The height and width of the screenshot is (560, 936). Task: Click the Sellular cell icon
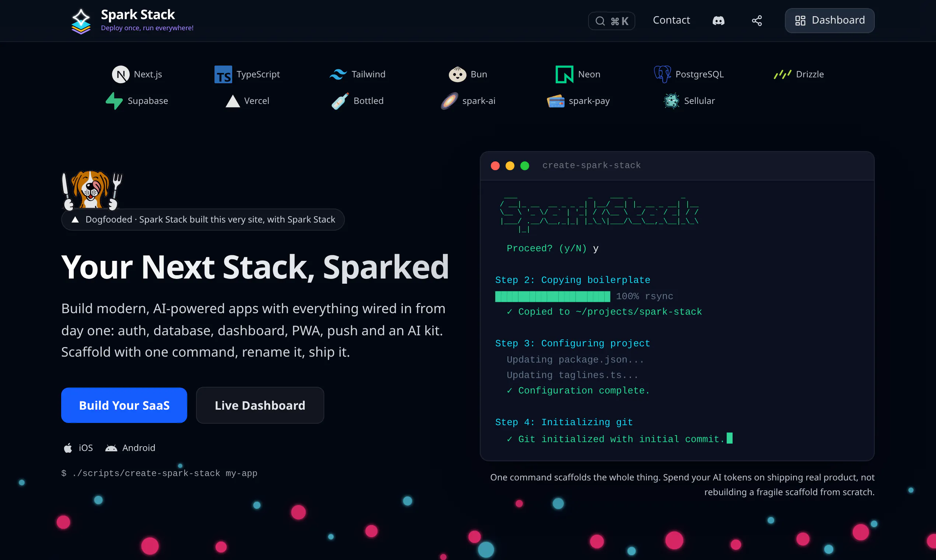tap(672, 101)
